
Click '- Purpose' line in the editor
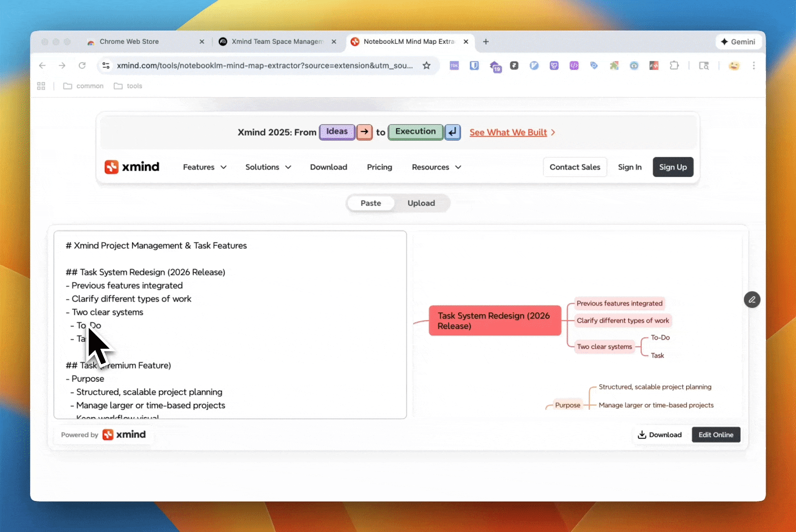point(85,378)
